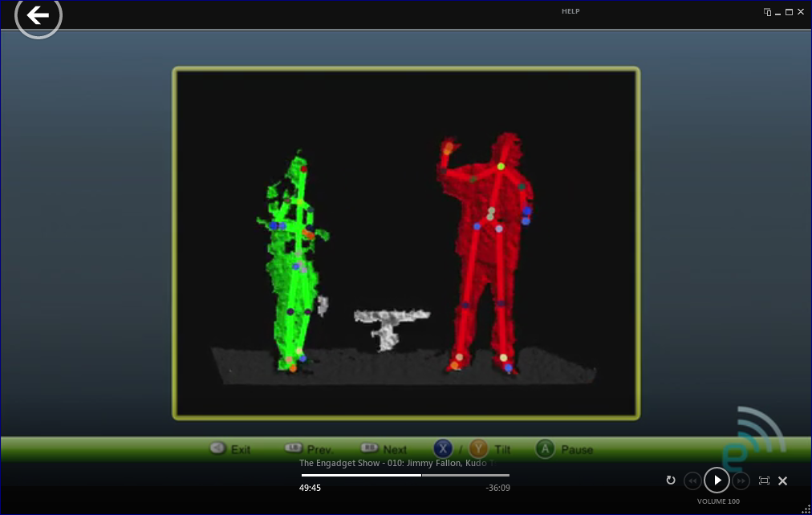Maximize the window
Viewport: 812px width, 515px height.
(790, 12)
